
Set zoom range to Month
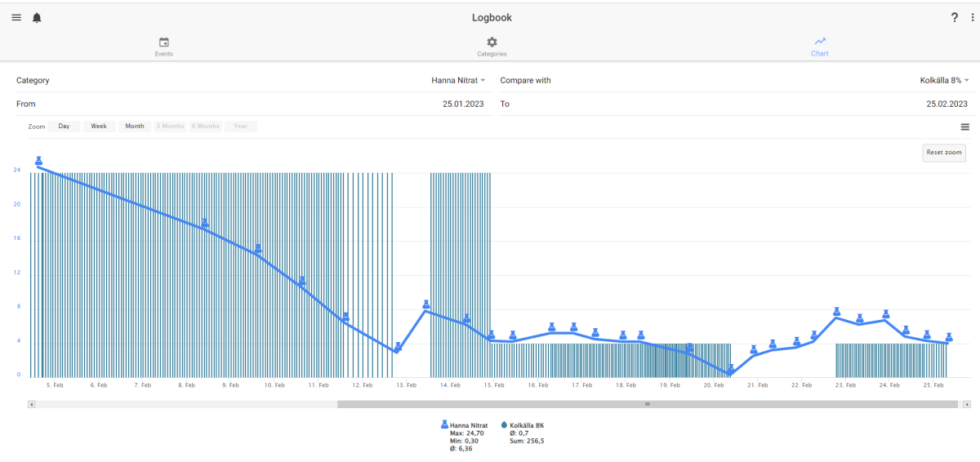point(135,127)
